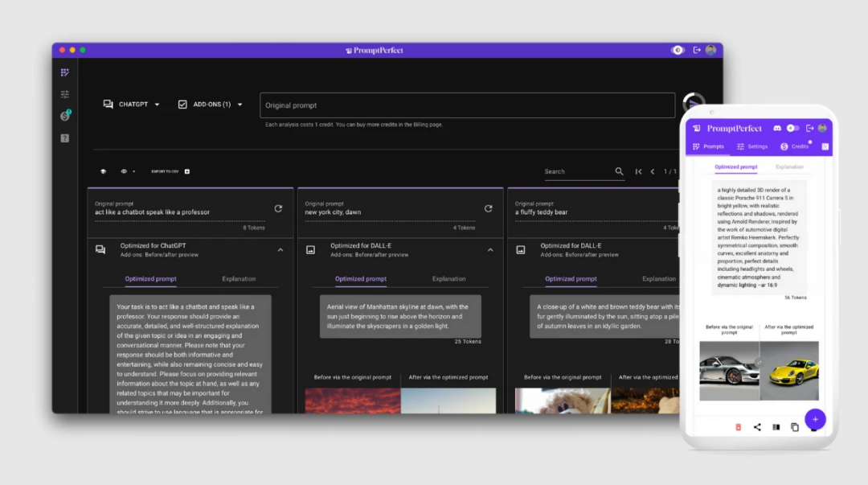The height and width of the screenshot is (485, 868).
Task: Toggle theme switch in mobile header
Action: click(792, 128)
